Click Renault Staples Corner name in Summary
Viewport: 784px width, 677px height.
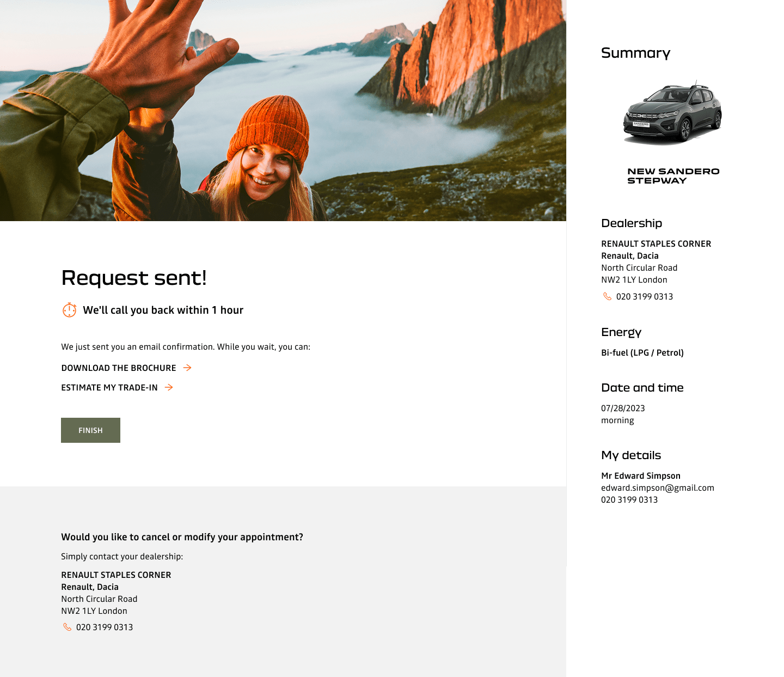click(x=656, y=244)
